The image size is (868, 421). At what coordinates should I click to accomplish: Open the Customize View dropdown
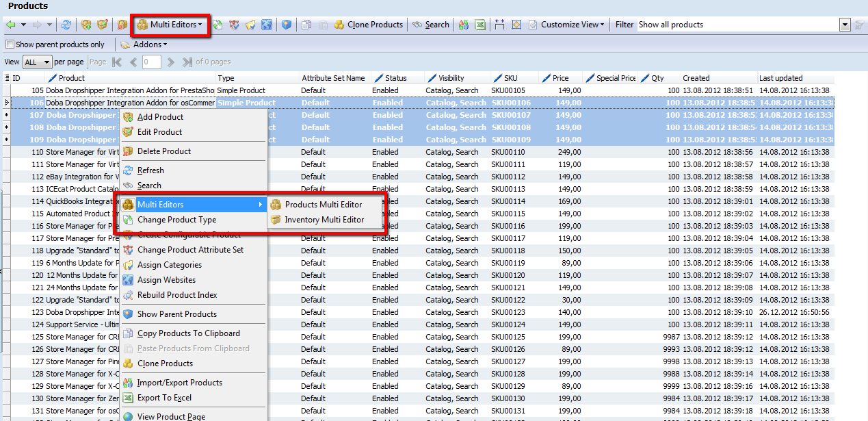[566, 25]
